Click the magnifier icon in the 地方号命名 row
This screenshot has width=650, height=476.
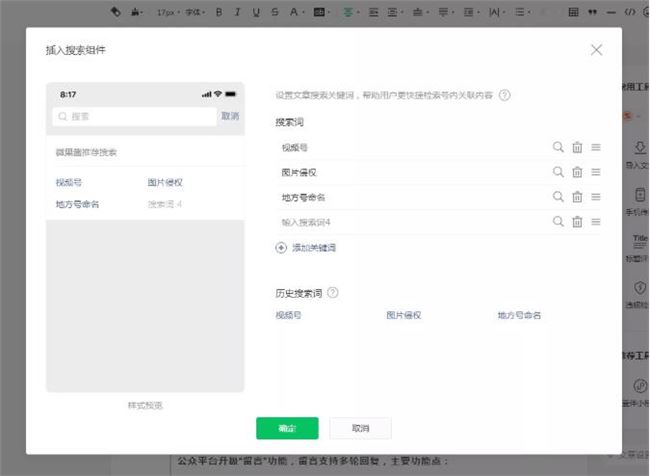558,197
